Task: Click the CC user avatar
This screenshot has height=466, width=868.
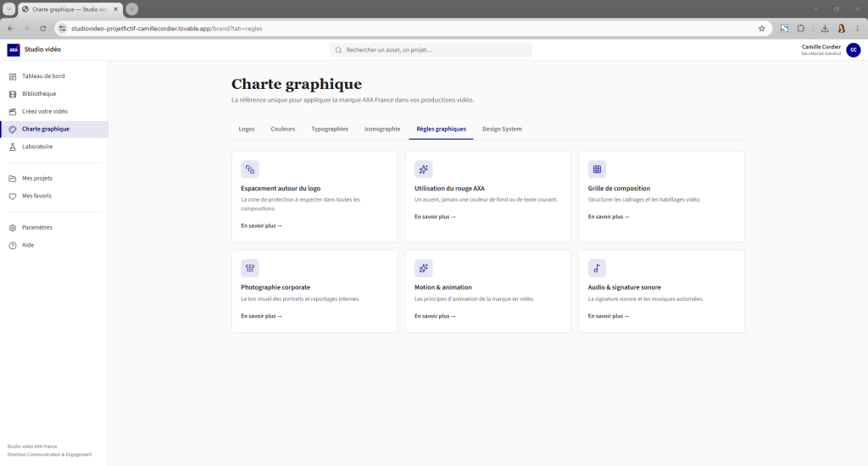Action: point(854,50)
